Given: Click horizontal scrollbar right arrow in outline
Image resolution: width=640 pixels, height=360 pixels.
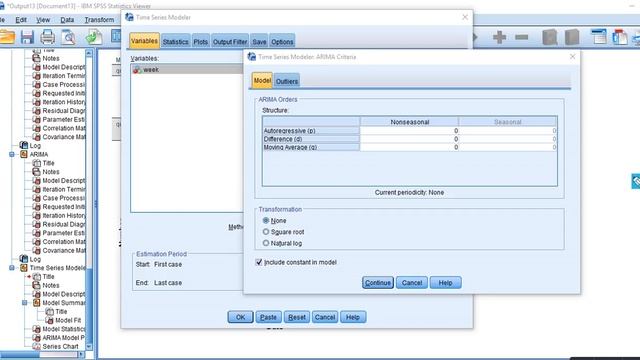Looking at the screenshot, I should point(81,354).
